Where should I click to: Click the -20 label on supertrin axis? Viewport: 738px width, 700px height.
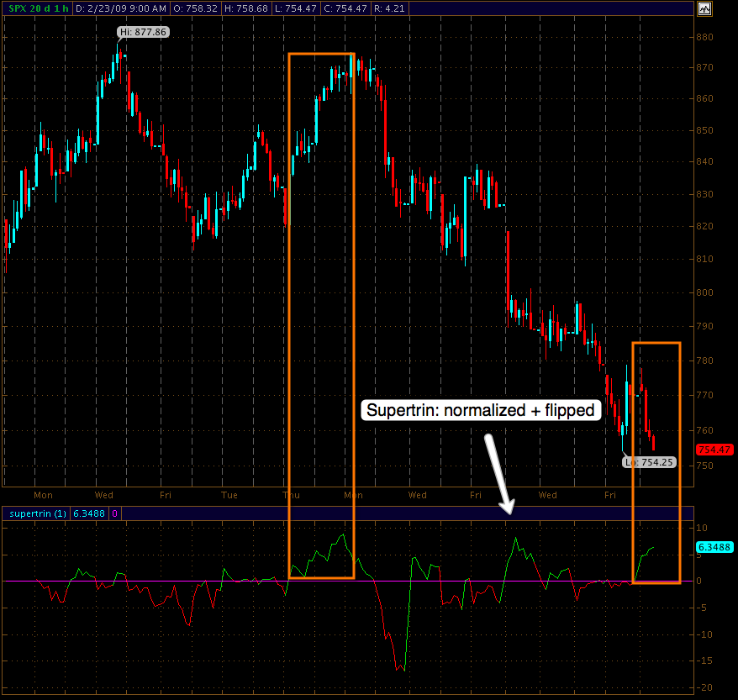point(703,686)
